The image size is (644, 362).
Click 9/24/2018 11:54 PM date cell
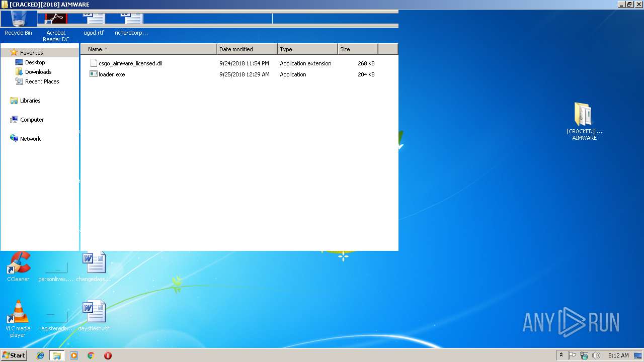point(244,63)
